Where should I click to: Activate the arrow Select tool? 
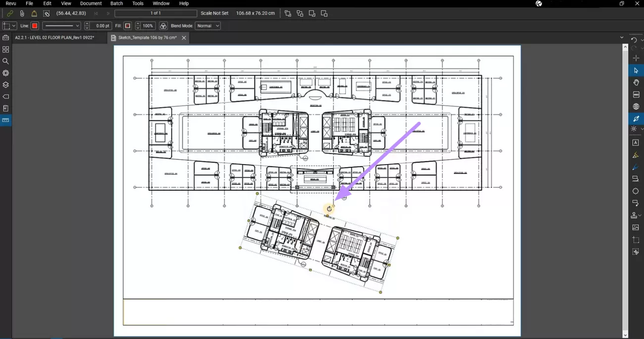(636, 70)
